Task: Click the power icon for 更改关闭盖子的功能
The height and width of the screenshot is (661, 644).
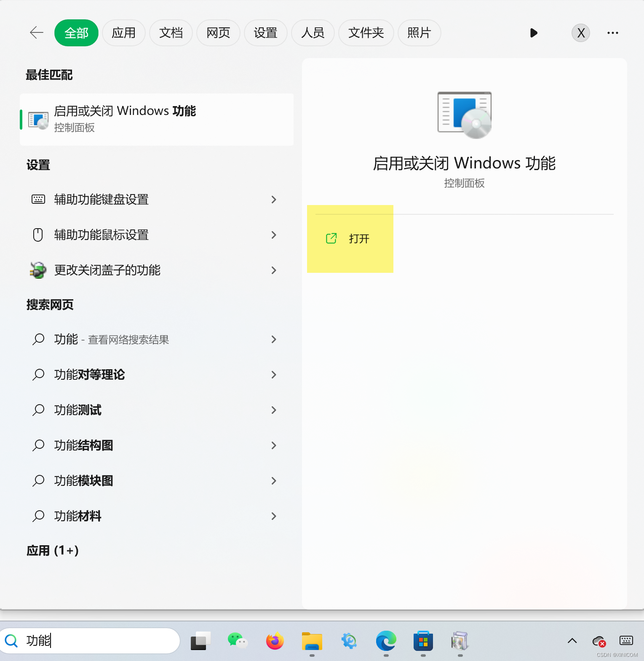Action: point(38,270)
